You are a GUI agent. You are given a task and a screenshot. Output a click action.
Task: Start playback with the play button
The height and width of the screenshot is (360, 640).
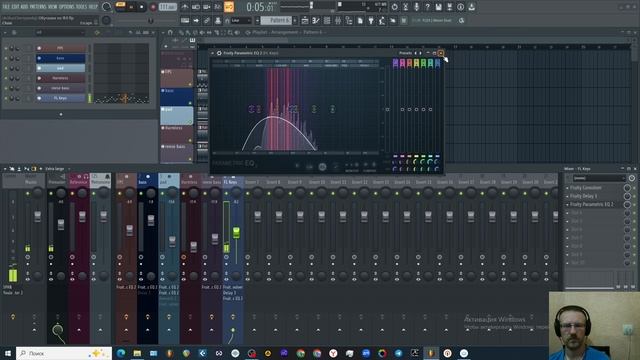(x=131, y=7)
